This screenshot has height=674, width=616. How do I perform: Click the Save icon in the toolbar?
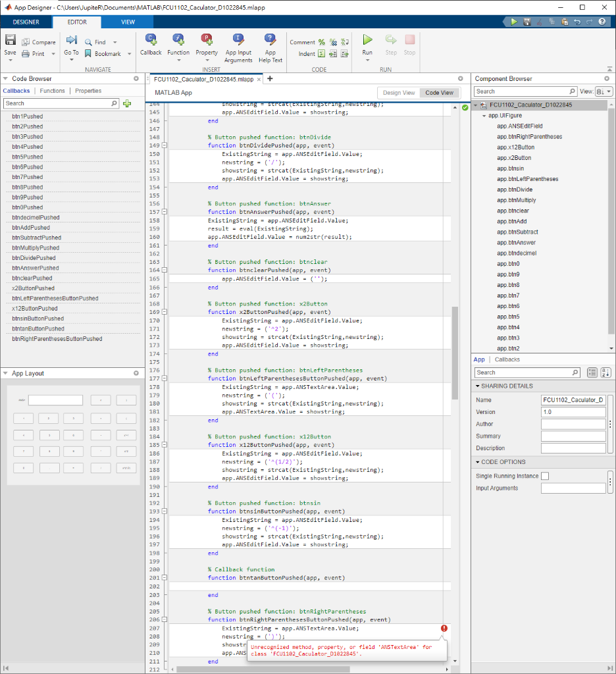(x=10, y=41)
